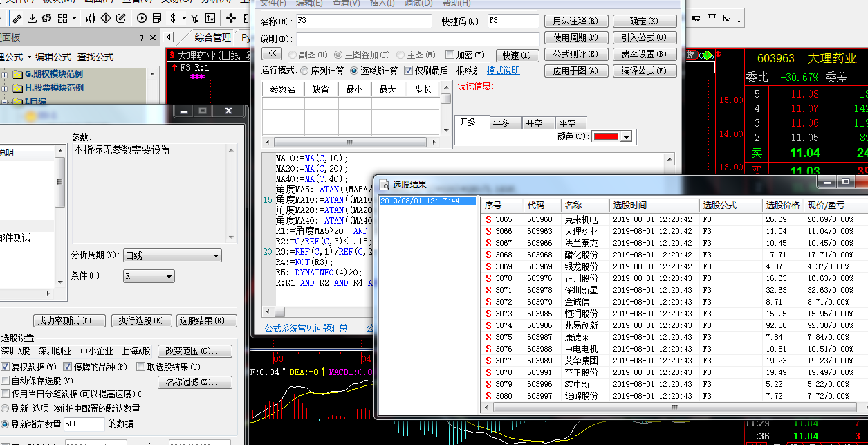The height and width of the screenshot is (445, 868).
Task: Select the 2019/08/01 12:17:44 result entry
Action: click(x=427, y=201)
